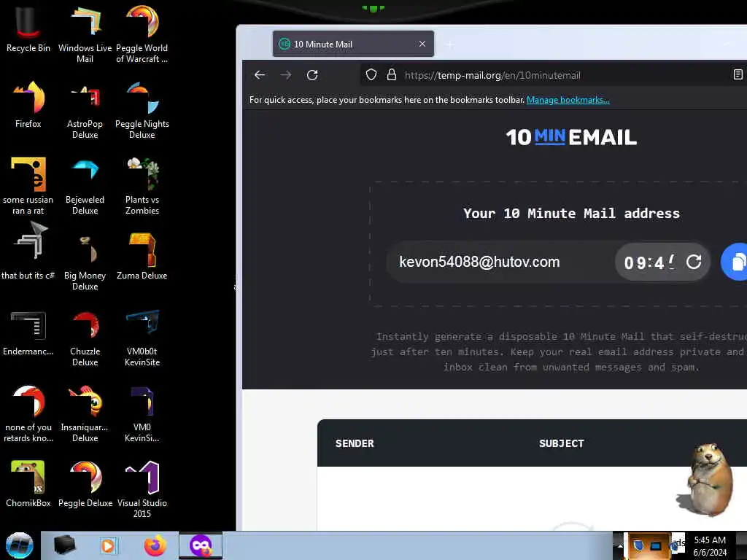Click 'Your 10 Minute Mail address' heading
The height and width of the screenshot is (560, 747).
[571, 214]
